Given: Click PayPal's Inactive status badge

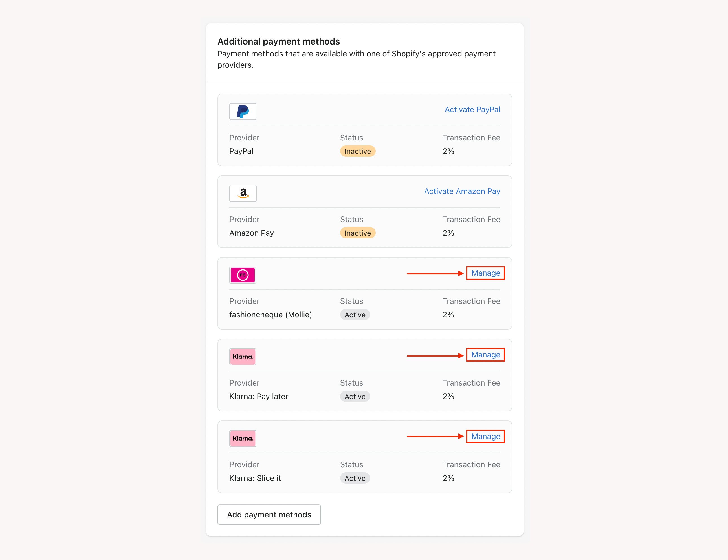Looking at the screenshot, I should [357, 151].
